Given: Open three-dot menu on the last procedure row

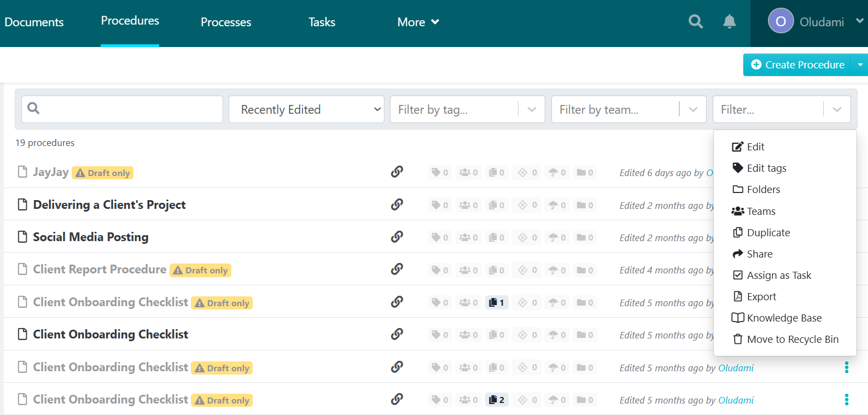Looking at the screenshot, I should [846, 400].
